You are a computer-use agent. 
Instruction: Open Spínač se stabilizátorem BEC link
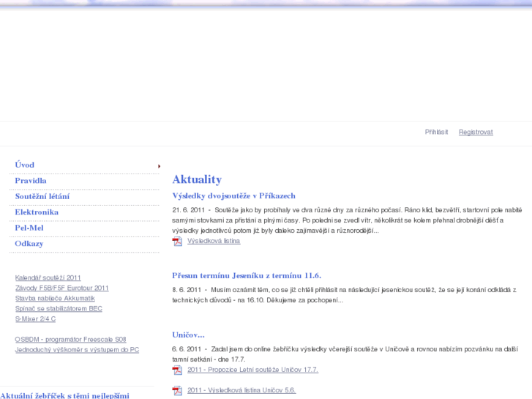tap(59, 309)
